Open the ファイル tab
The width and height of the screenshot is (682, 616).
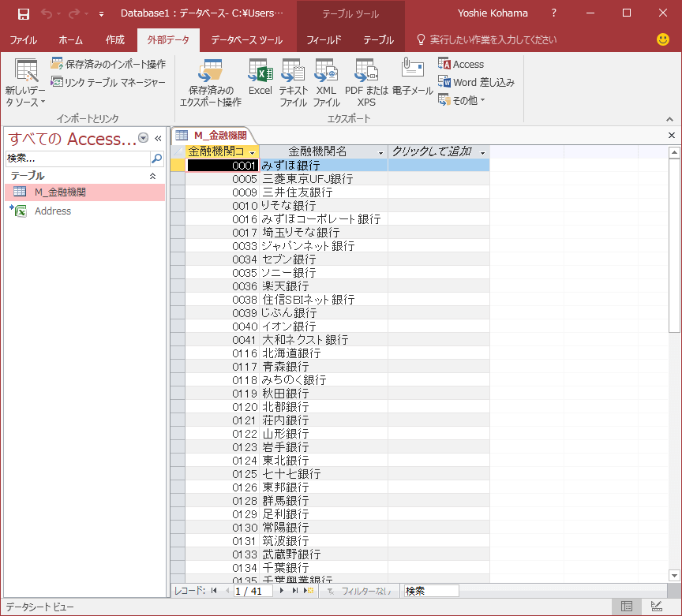click(24, 40)
